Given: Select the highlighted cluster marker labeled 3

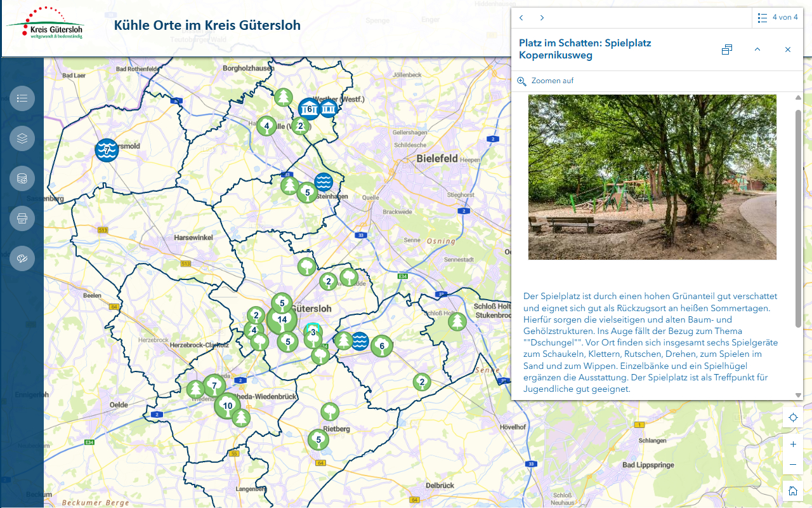Looking at the screenshot, I should point(313,332).
